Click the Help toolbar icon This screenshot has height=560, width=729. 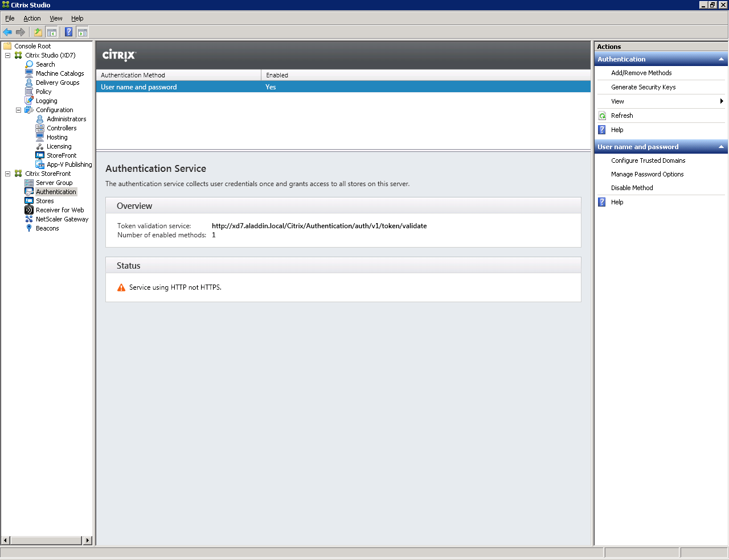pyautogui.click(x=69, y=32)
